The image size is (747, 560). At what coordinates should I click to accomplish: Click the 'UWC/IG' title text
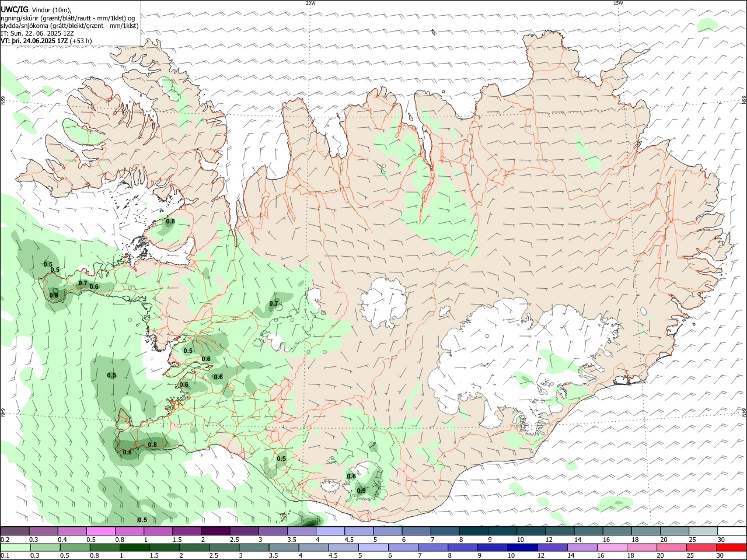click(14, 10)
